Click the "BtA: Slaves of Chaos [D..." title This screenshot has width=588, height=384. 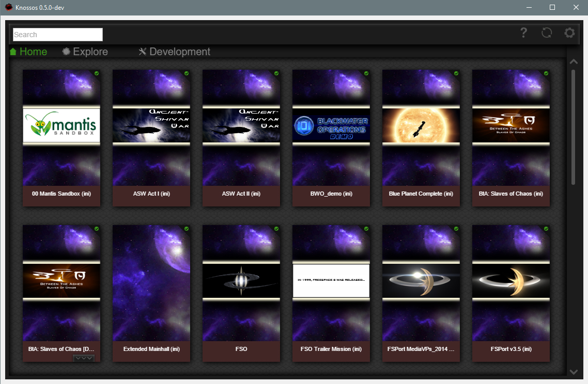[x=61, y=349]
